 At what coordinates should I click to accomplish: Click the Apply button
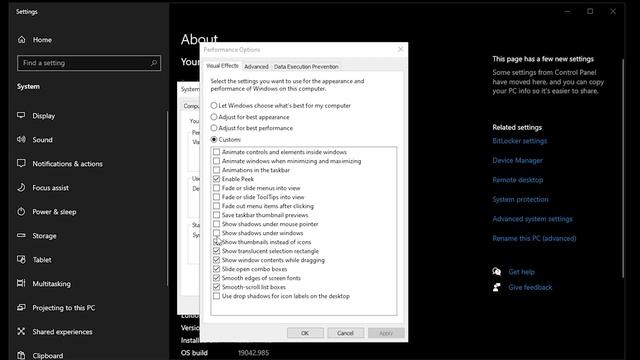click(x=386, y=333)
